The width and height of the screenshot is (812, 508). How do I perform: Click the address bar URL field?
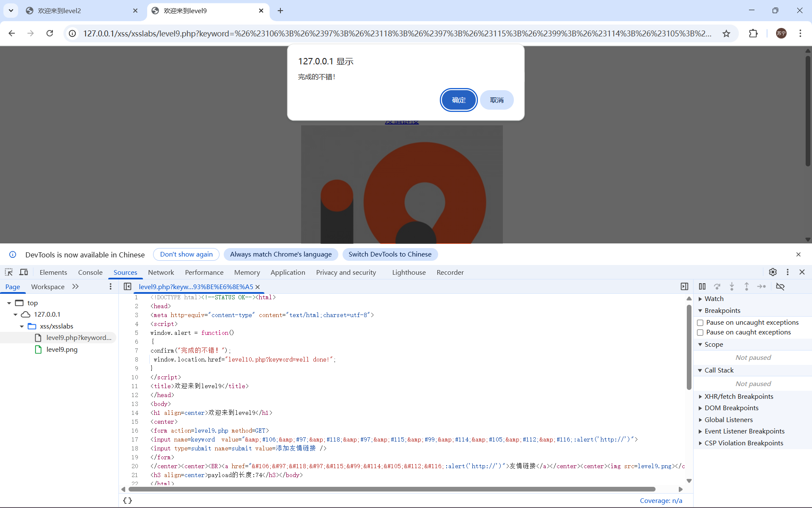397,33
